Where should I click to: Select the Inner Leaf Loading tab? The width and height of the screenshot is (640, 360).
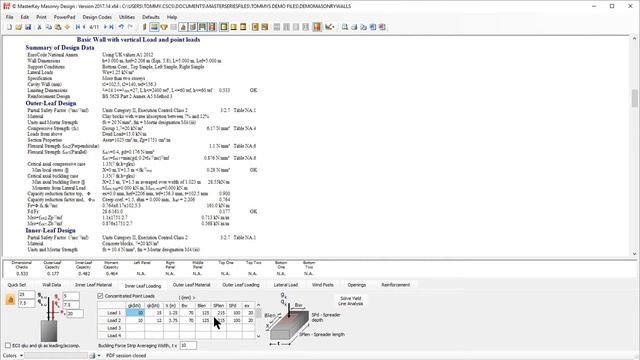coord(143,286)
